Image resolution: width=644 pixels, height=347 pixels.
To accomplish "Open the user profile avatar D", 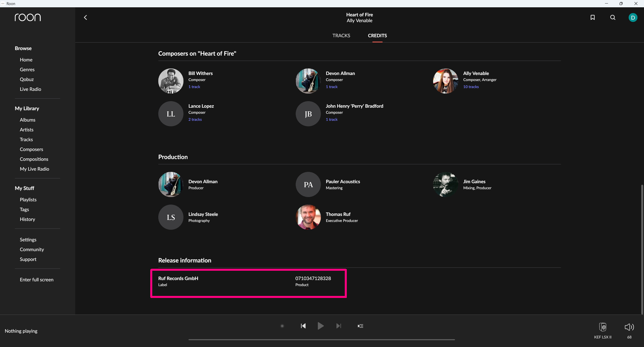I will 633,18.
